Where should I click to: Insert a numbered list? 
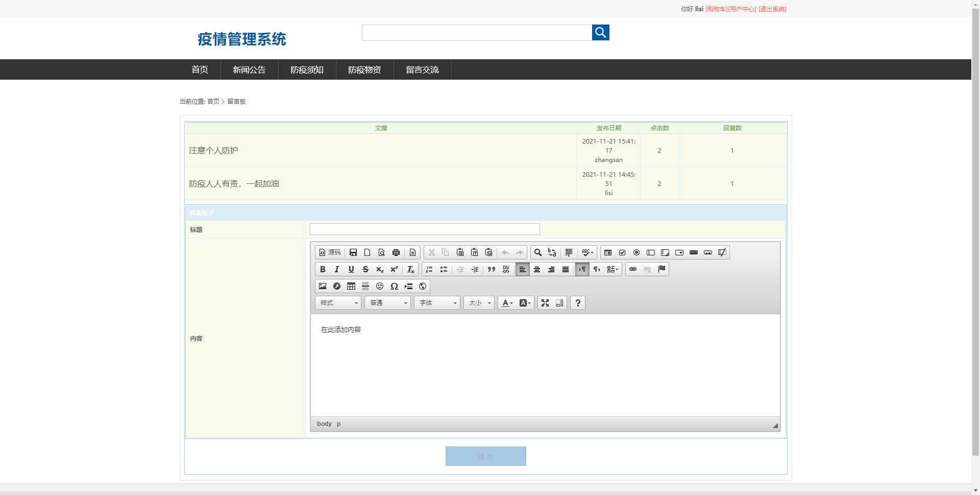tap(429, 269)
